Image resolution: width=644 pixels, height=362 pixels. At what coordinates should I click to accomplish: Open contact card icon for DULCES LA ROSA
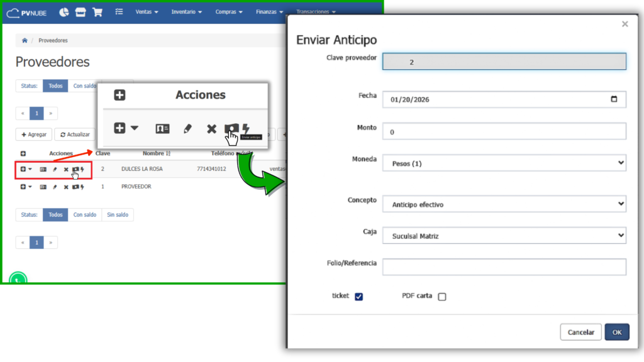pos(43,169)
